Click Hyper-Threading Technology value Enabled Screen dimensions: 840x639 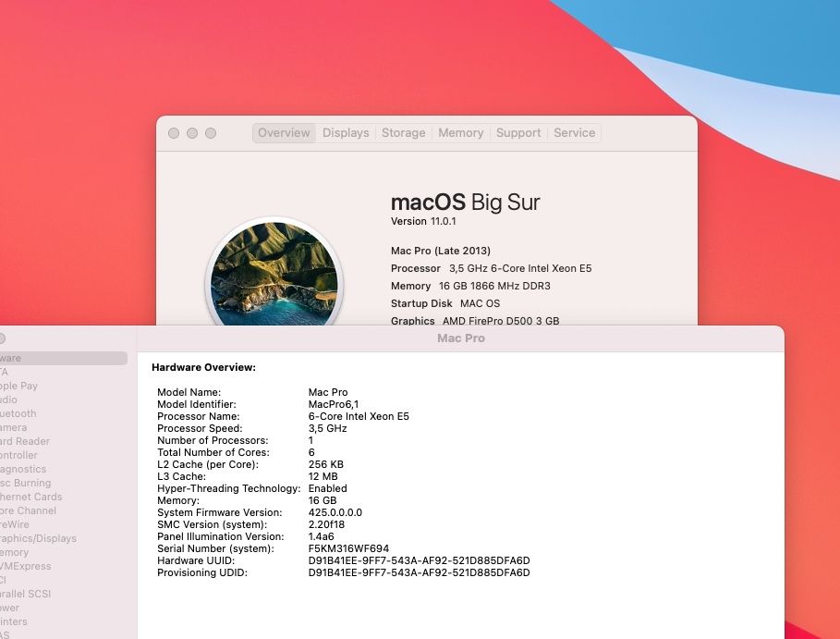(x=327, y=489)
